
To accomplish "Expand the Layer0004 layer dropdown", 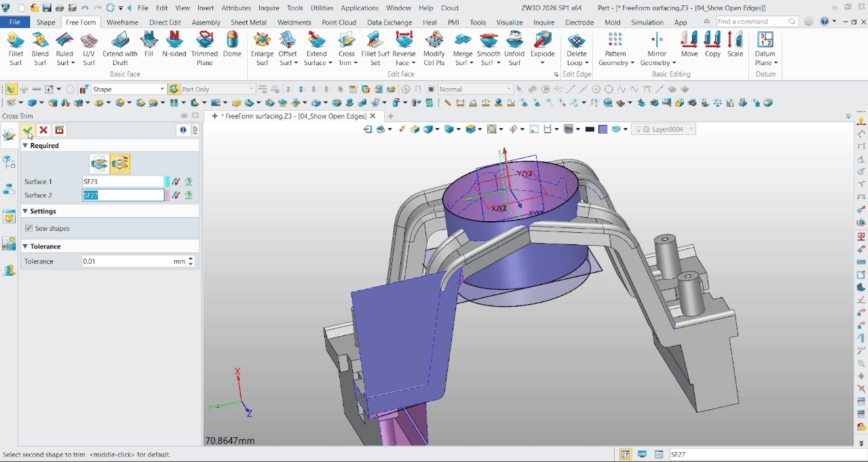I will (691, 129).
